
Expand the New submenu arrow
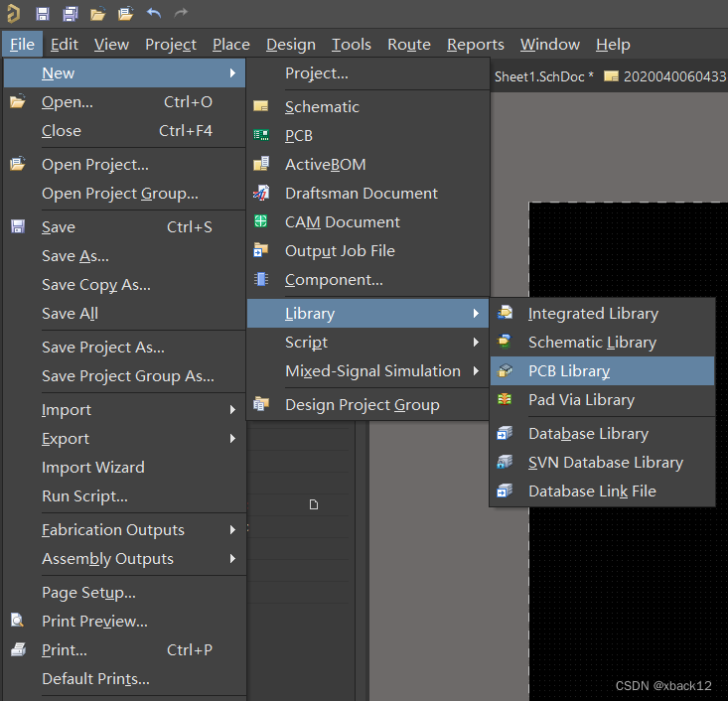tap(232, 72)
